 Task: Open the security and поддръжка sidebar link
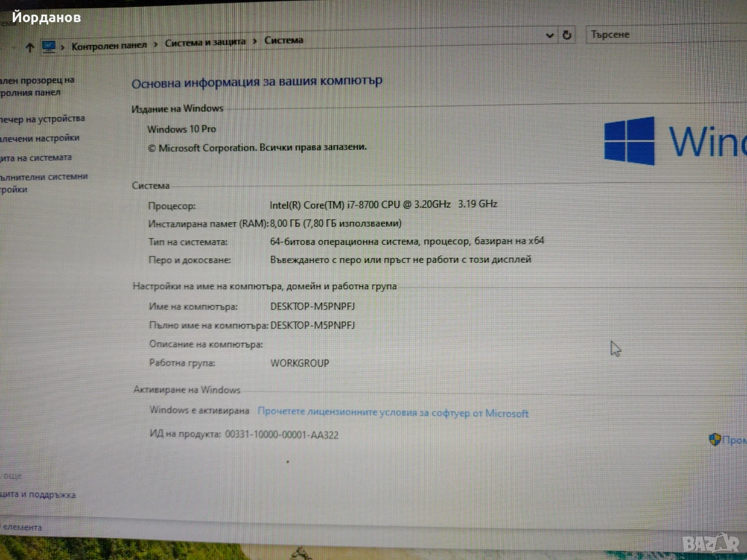click(38, 495)
